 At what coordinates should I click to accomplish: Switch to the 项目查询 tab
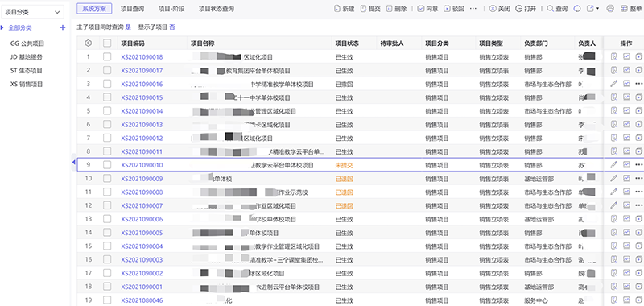[x=132, y=8]
